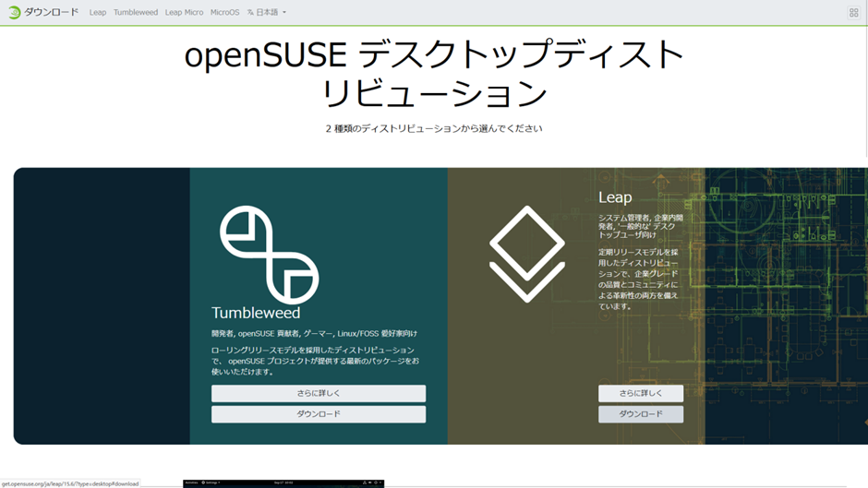This screenshot has height=488, width=868.
Task: Click the Leap diamond logo
Action: click(x=526, y=254)
